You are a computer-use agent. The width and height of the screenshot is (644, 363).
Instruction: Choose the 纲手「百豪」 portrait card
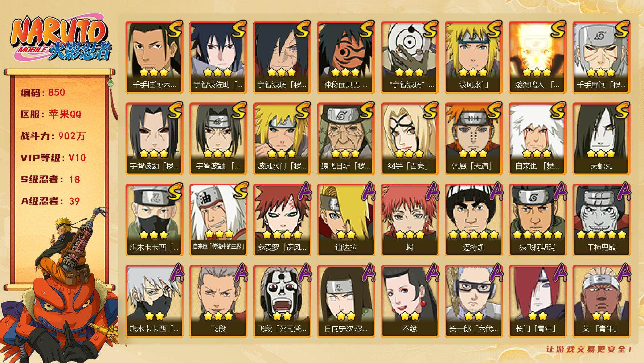coord(410,139)
